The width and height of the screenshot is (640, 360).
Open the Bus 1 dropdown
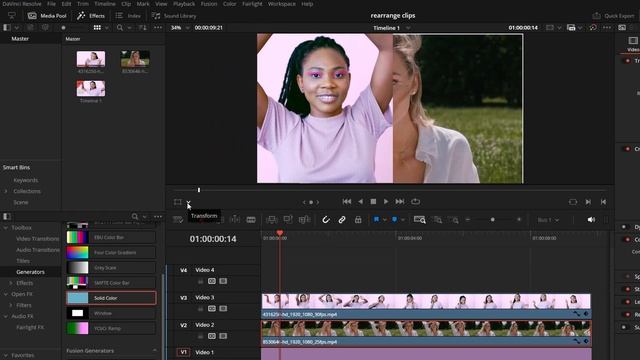[548, 220]
